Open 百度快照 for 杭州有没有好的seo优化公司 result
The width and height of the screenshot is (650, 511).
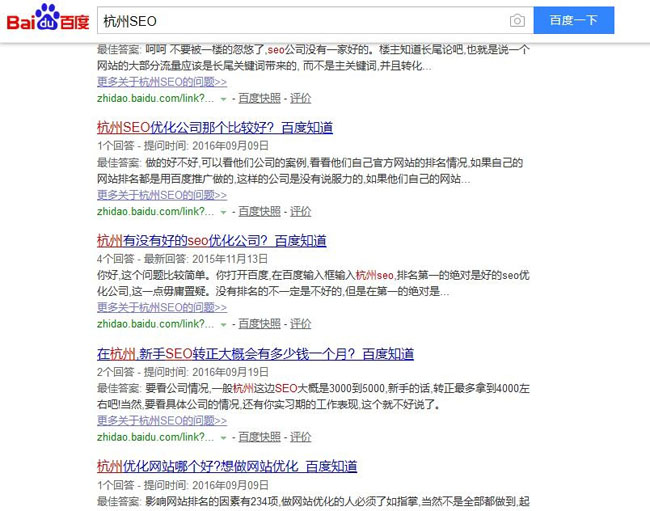pyautogui.click(x=260, y=324)
